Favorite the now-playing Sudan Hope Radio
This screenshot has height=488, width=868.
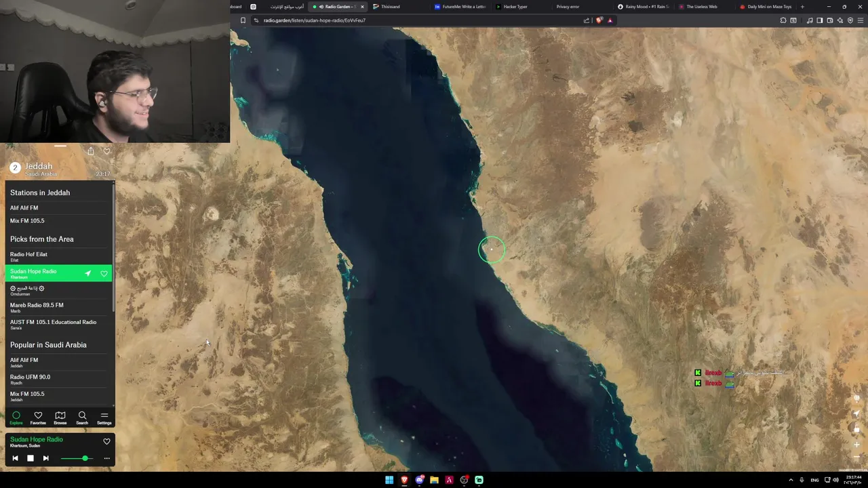click(x=106, y=441)
